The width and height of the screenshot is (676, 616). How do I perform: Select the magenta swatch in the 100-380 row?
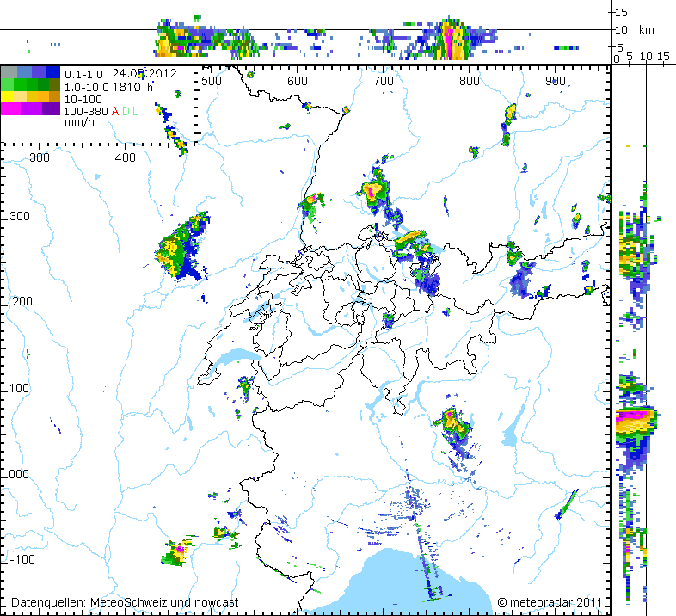[10, 108]
